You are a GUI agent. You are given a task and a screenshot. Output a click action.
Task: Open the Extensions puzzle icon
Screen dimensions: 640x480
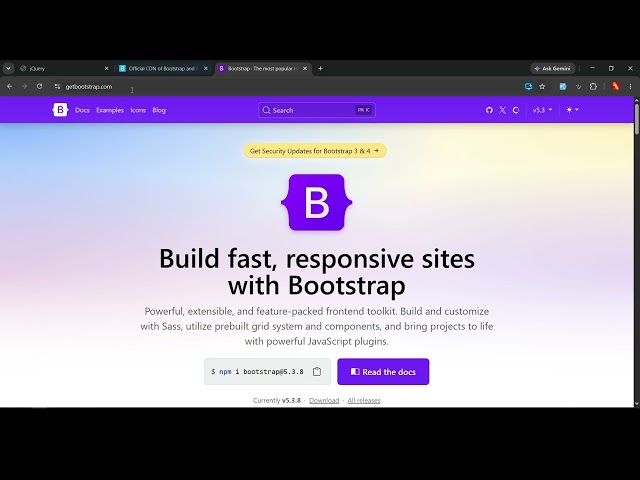(x=593, y=87)
